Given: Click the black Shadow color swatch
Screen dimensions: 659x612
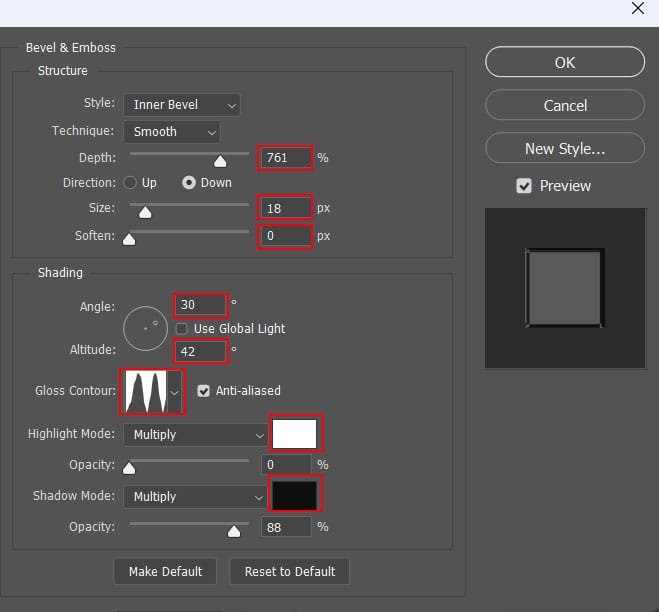Looking at the screenshot, I should 295,496.
